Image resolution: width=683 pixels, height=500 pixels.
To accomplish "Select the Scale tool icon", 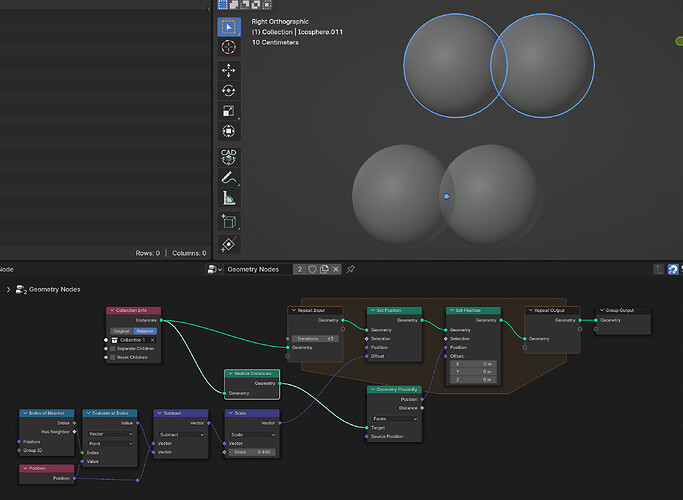I will (x=229, y=111).
